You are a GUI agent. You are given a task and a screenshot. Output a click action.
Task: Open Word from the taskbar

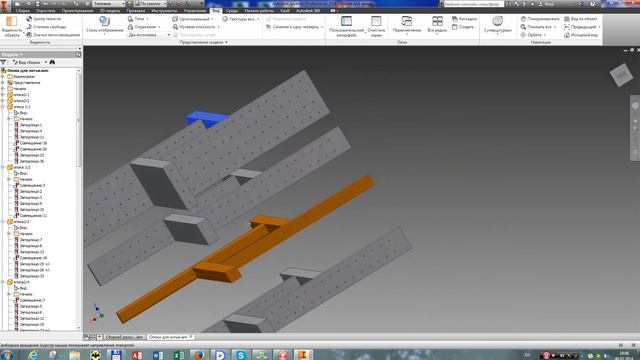[x=158, y=355]
